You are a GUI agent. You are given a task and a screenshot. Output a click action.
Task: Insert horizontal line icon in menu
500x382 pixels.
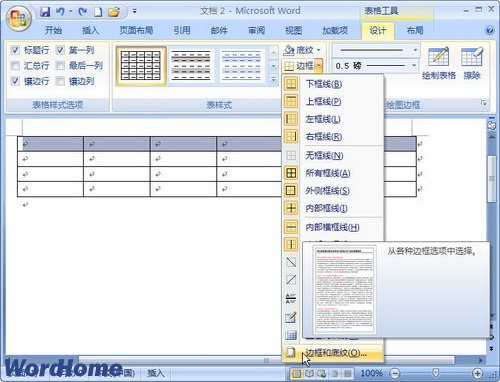click(x=291, y=298)
